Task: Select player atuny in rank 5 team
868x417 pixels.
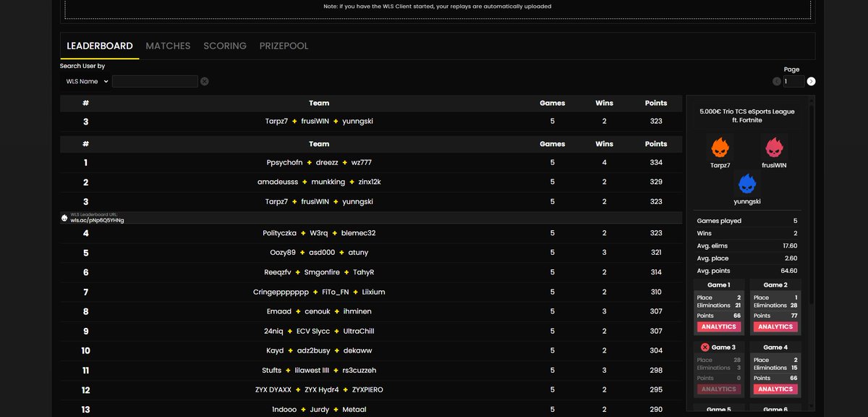Action: click(x=358, y=253)
